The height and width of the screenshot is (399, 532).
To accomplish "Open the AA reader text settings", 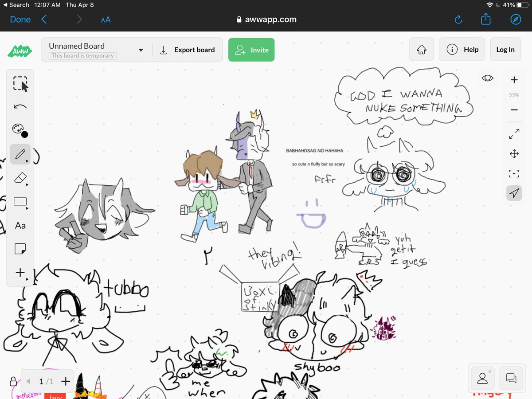I will (x=106, y=20).
